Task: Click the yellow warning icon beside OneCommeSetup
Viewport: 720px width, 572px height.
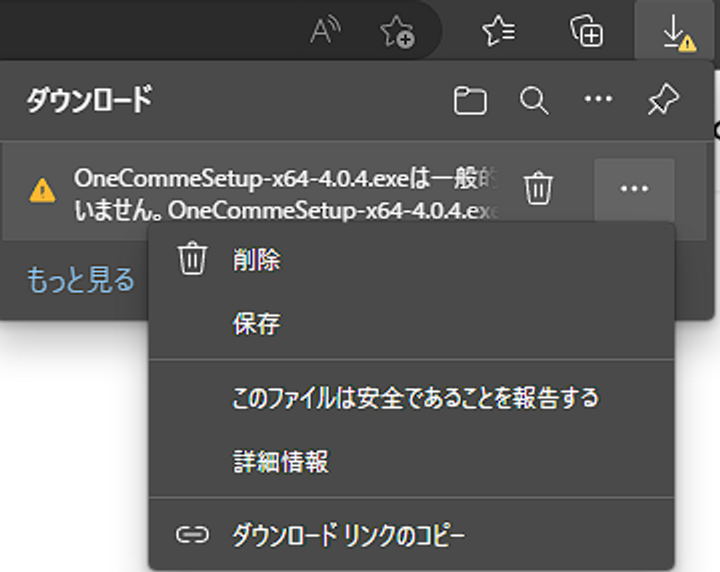Action: 43,189
